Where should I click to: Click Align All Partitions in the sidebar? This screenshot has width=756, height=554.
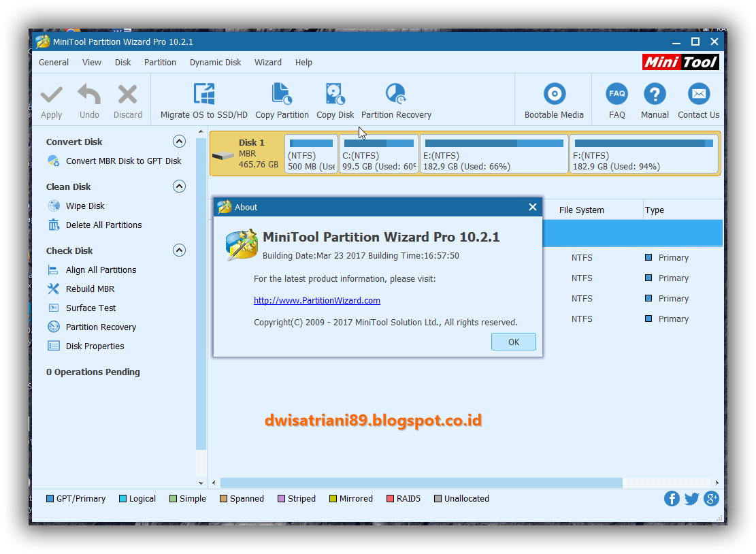(x=101, y=270)
